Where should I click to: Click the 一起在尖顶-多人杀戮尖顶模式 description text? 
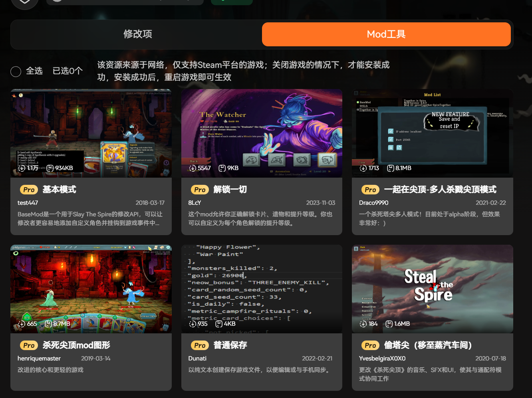(x=429, y=218)
